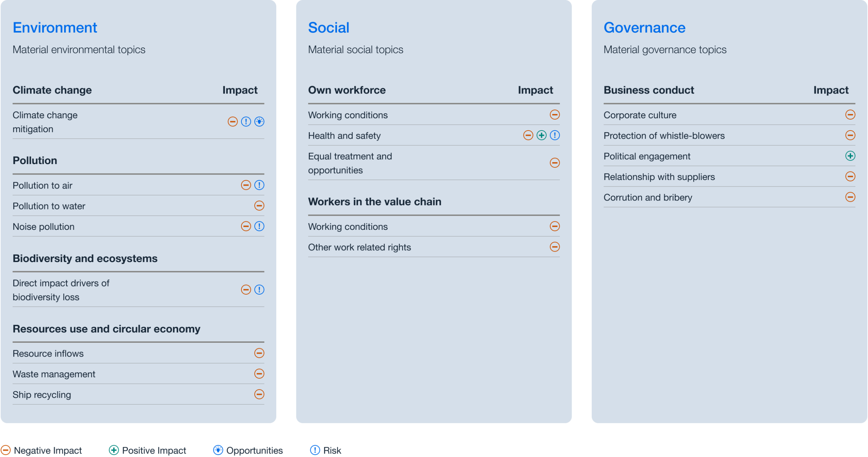
Task: Click the Opportunities legend icon at bottom
Action: 218,450
